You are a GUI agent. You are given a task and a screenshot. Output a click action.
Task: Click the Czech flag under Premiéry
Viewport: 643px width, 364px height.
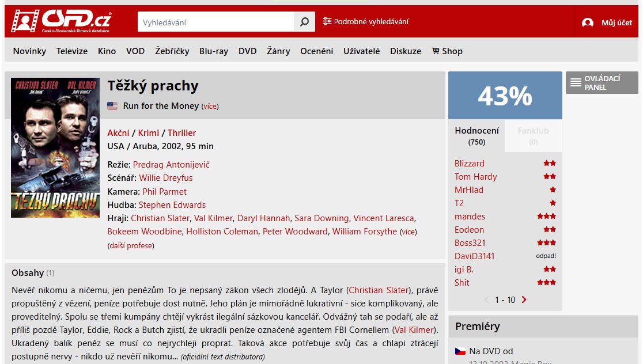click(x=460, y=351)
